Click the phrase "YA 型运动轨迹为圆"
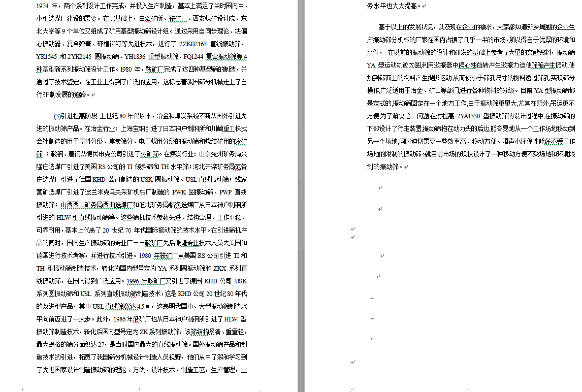The height and width of the screenshot is (392, 582). 394,66
